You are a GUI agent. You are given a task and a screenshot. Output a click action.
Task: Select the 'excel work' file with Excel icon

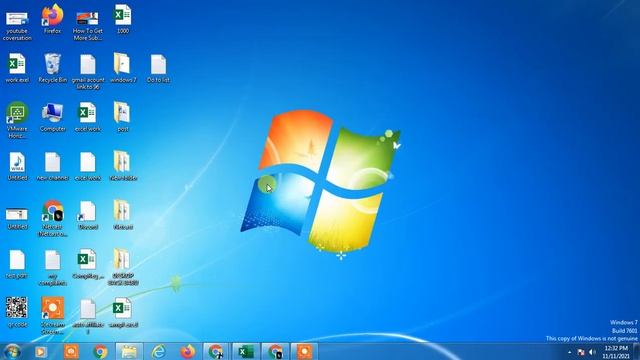pyautogui.click(x=87, y=117)
